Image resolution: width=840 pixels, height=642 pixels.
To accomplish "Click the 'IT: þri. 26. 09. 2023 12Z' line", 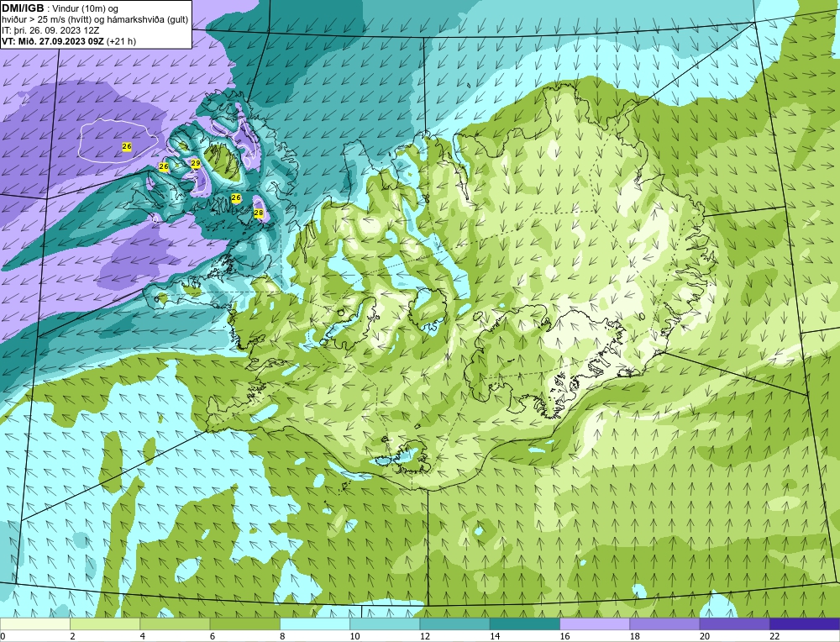I will pos(50,30).
